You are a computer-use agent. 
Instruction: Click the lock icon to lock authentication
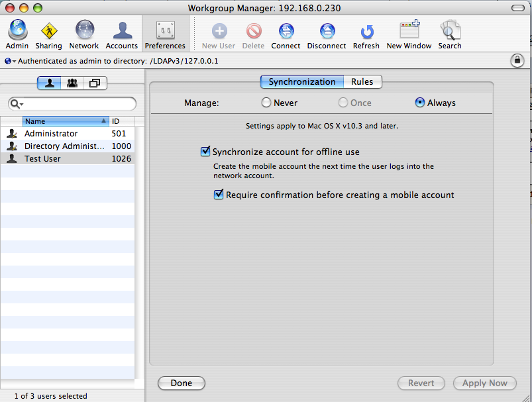[517, 61]
